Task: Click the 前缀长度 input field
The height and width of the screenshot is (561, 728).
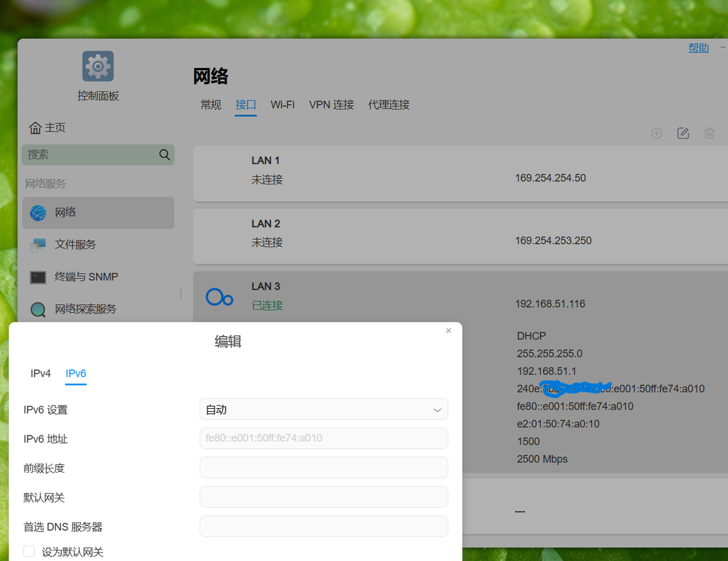Action: pyautogui.click(x=324, y=468)
